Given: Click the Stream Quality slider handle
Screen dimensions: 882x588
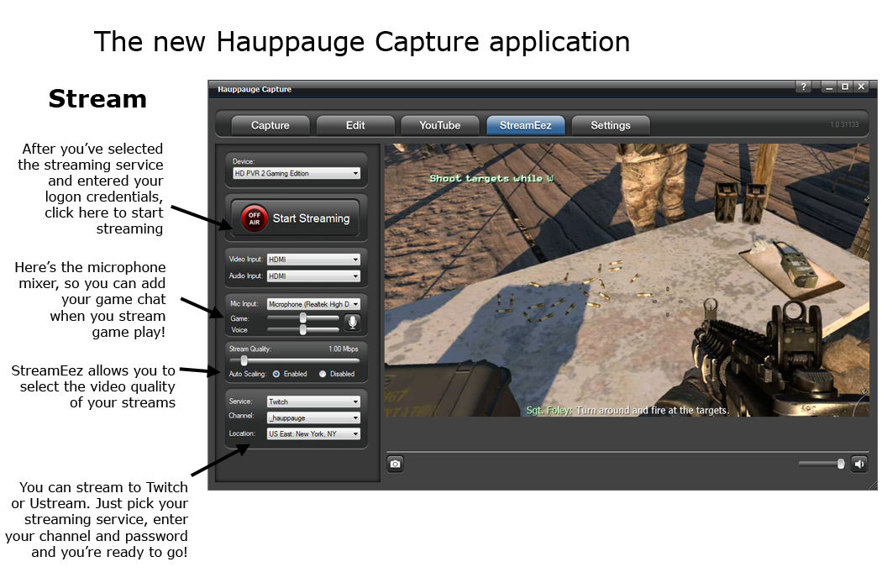Looking at the screenshot, I should click(x=244, y=360).
